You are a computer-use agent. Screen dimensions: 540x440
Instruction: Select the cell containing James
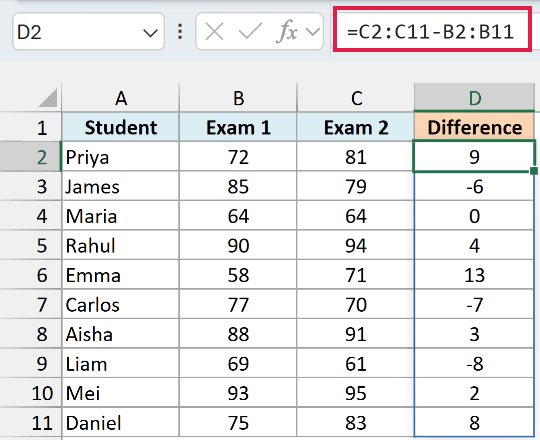tap(121, 186)
